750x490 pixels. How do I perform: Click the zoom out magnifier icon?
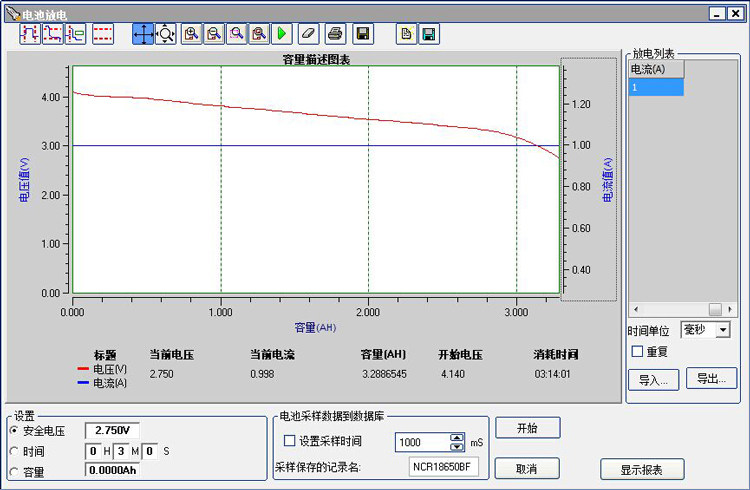pos(213,33)
